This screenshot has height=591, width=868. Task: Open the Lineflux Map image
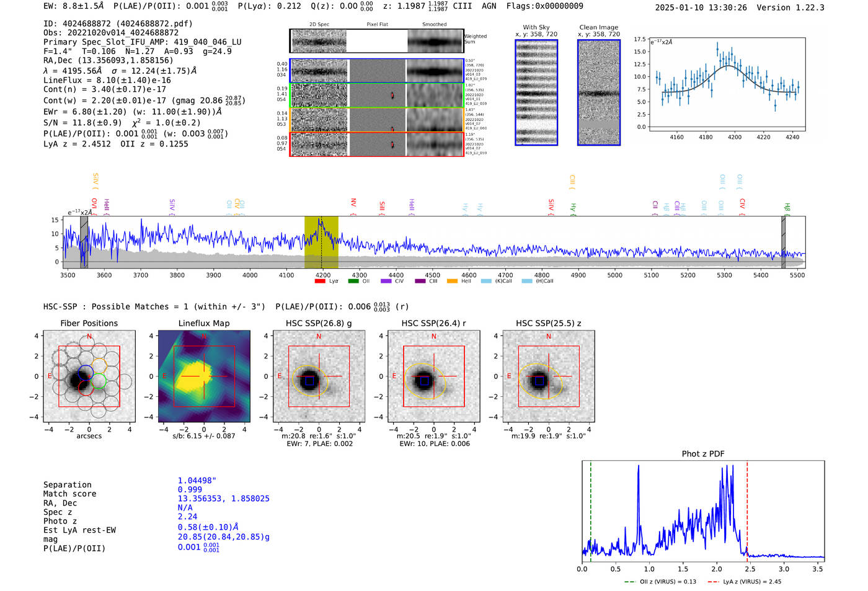click(x=204, y=376)
